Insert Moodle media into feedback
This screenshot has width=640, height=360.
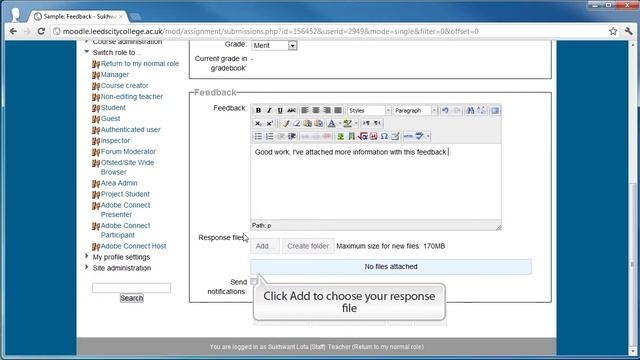pyautogui.click(x=351, y=136)
